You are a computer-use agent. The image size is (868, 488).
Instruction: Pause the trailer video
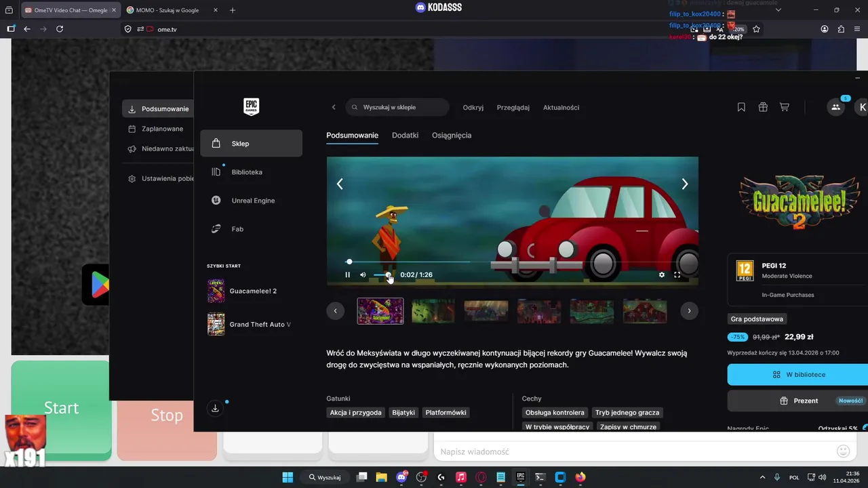347,274
